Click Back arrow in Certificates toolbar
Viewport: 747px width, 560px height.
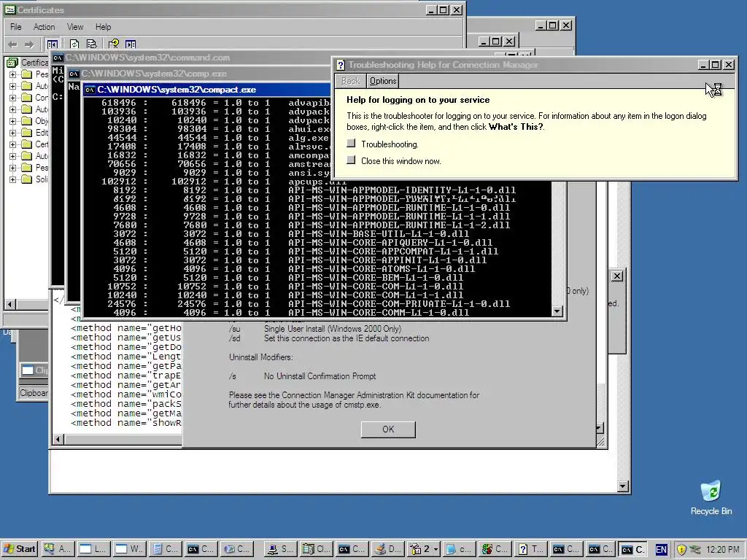click(x=13, y=44)
